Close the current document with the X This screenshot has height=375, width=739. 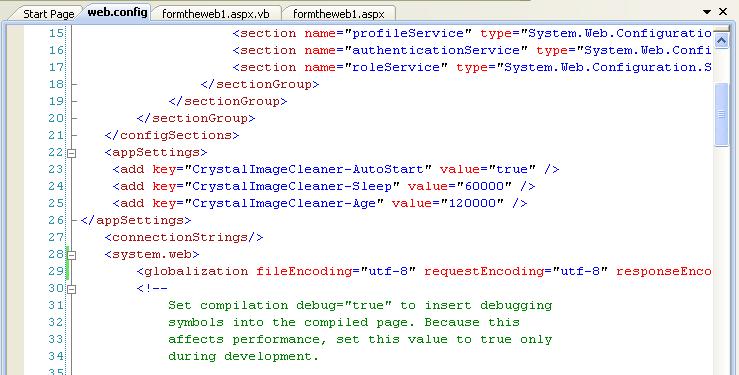pos(723,12)
